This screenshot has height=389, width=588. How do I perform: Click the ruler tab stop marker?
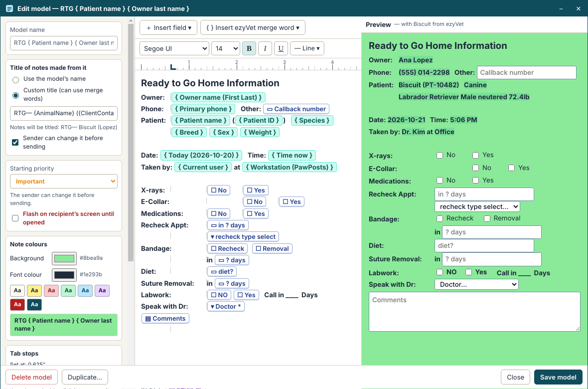(x=173, y=67)
